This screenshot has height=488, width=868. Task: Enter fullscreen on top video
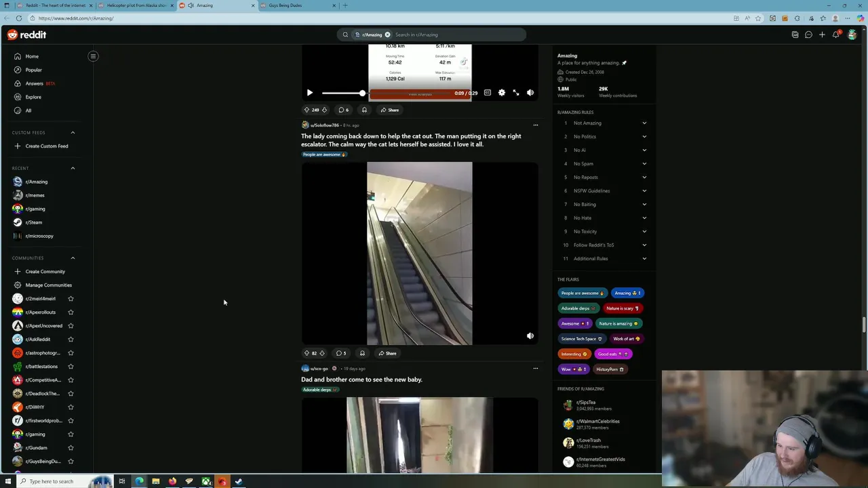point(516,93)
